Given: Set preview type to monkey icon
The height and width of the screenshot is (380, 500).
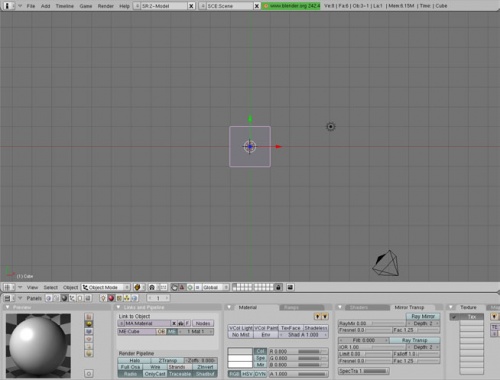Looking at the screenshot, I should [89, 339].
